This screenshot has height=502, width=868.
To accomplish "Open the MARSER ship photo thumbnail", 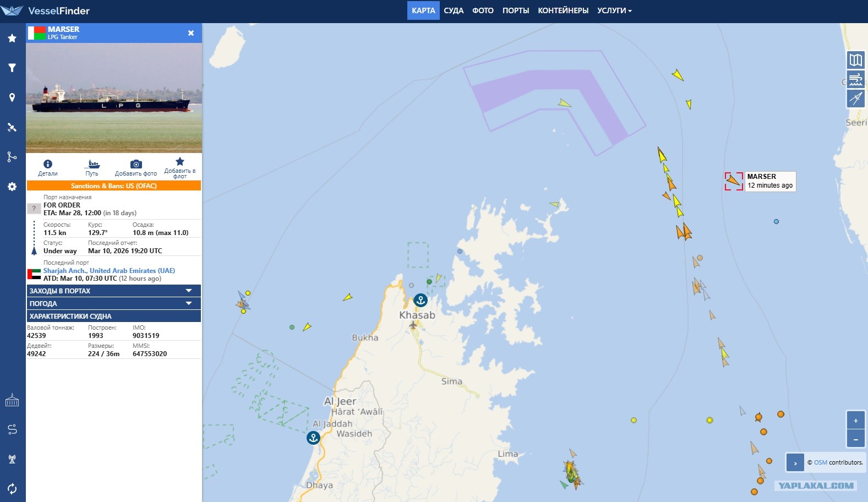I will [x=114, y=98].
